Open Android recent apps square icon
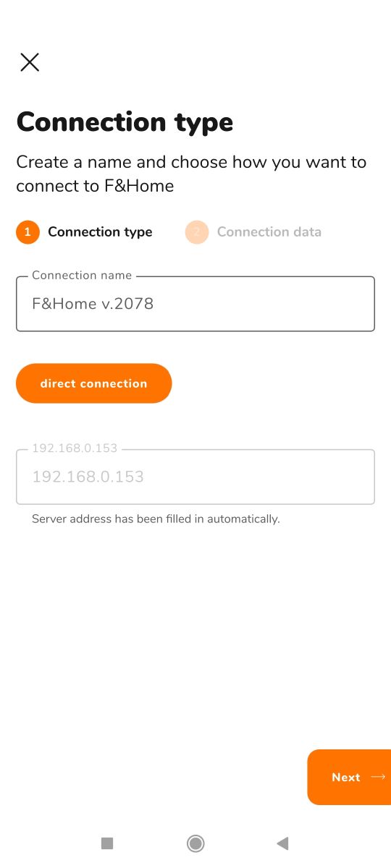 click(x=107, y=843)
